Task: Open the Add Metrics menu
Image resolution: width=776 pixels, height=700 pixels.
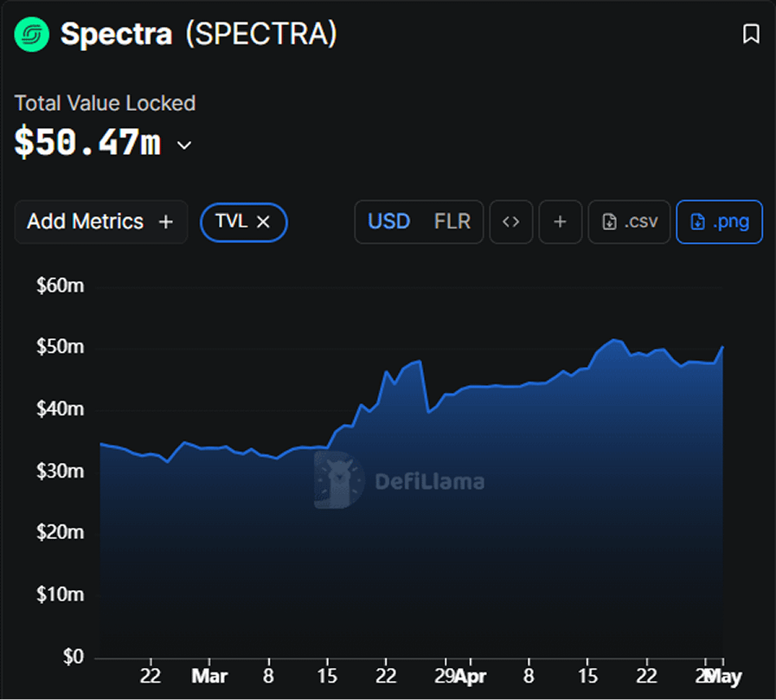Action: (x=101, y=222)
